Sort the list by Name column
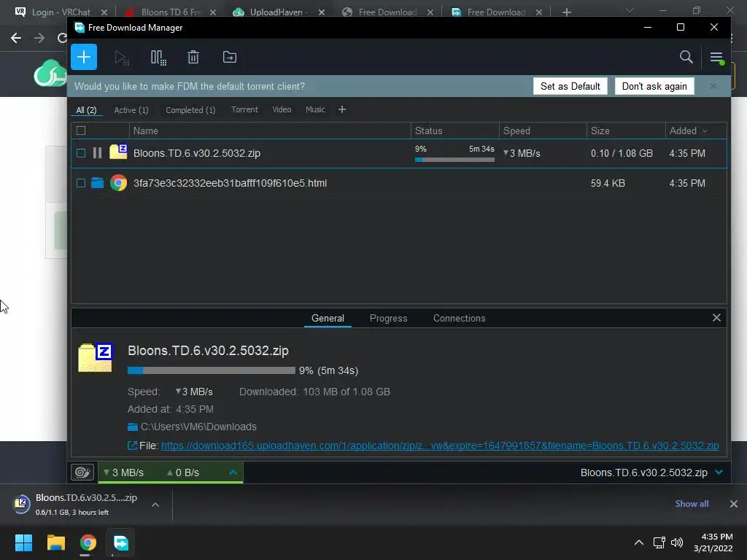 [x=270, y=131]
